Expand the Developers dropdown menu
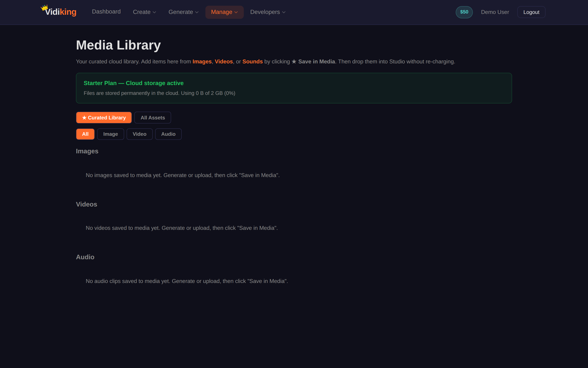588x368 pixels. coord(268,12)
